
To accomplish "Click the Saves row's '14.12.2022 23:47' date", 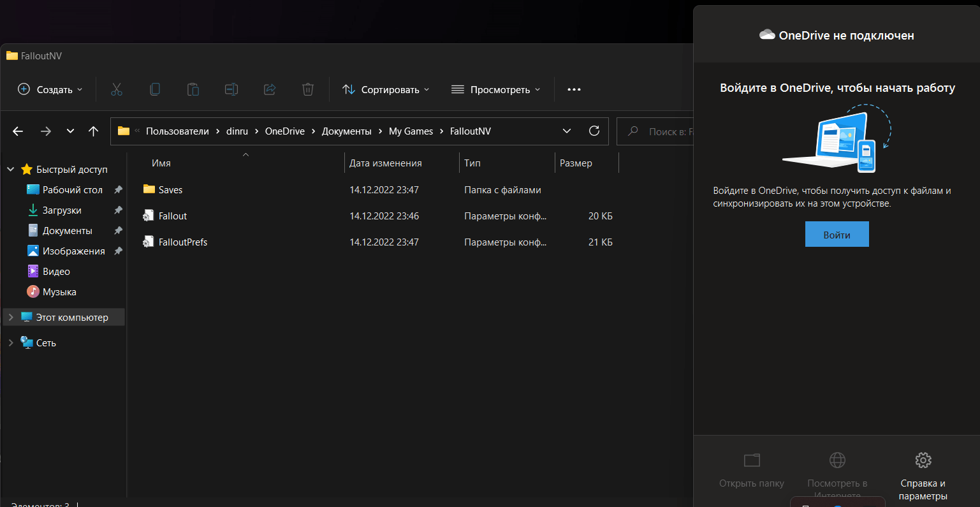I will tap(384, 190).
